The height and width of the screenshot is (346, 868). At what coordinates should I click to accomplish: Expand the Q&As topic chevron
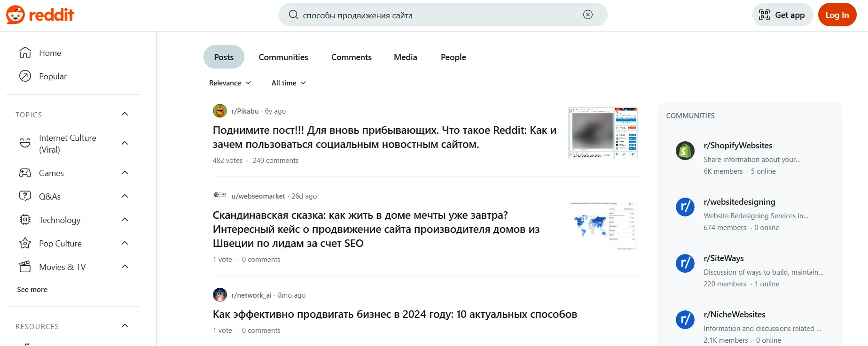tap(125, 196)
